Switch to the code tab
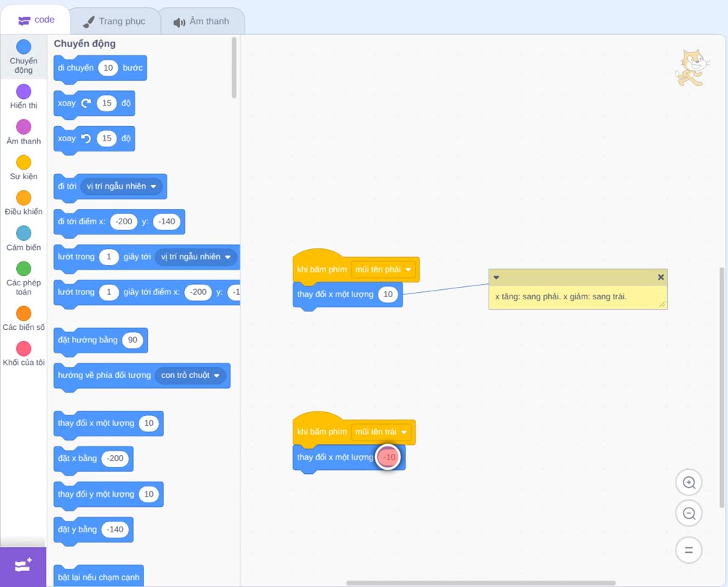The width and height of the screenshot is (728, 587). tap(36, 20)
